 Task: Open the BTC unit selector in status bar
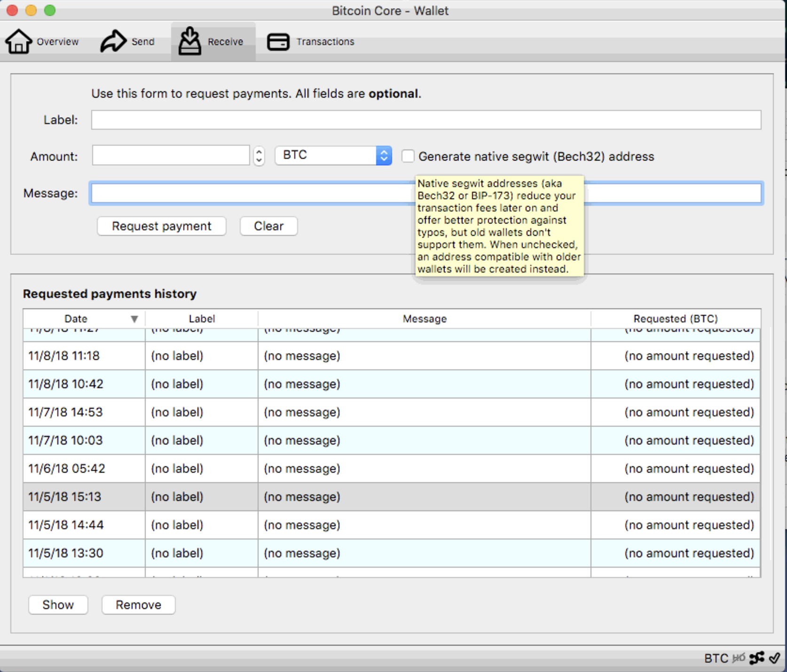[716, 658]
